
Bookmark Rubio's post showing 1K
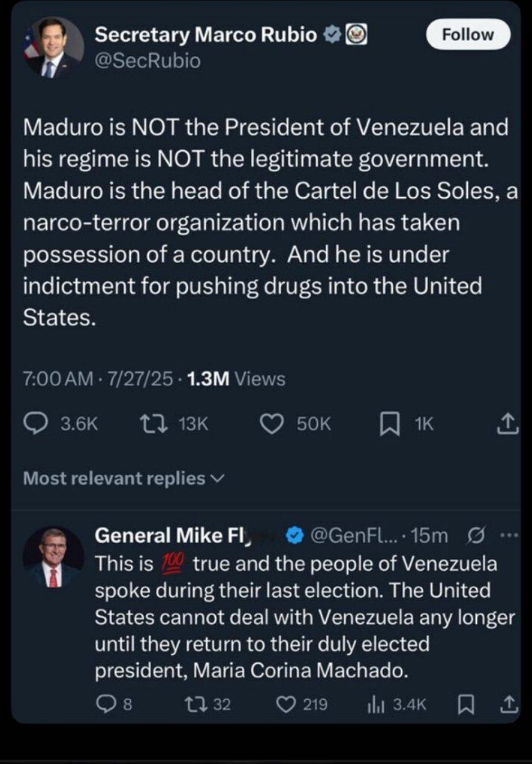(389, 424)
